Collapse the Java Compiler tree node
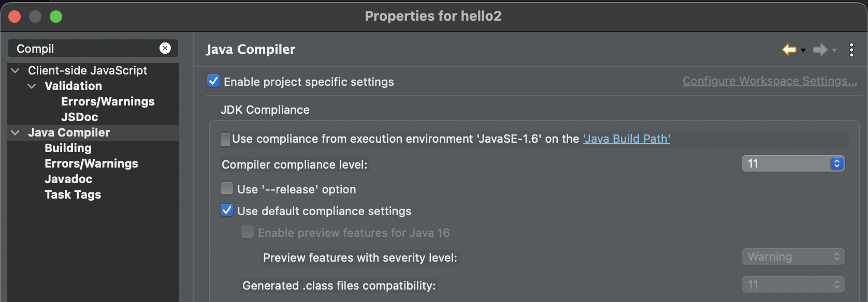This screenshot has height=302, width=868. 16,132
